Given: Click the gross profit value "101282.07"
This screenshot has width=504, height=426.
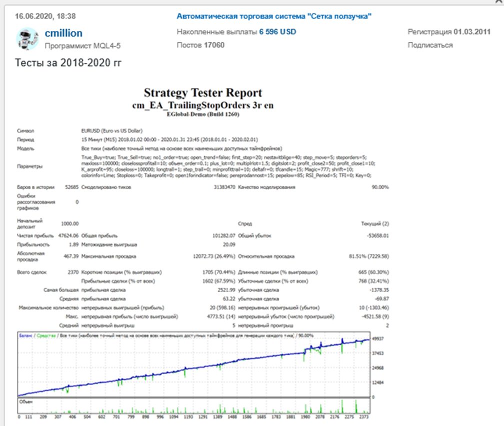Looking at the screenshot, I should click(x=223, y=236).
